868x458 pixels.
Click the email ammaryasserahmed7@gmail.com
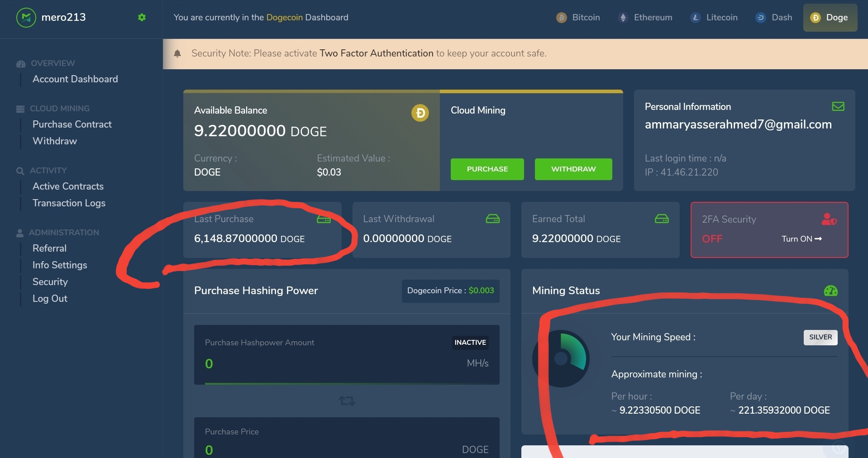pyautogui.click(x=738, y=124)
